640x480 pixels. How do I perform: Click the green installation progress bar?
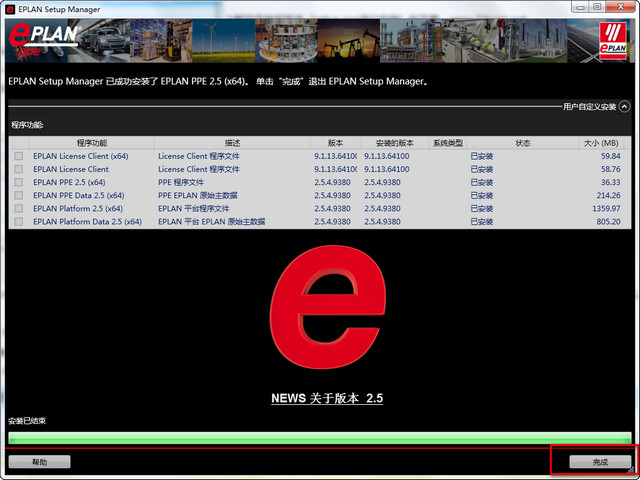point(320,438)
